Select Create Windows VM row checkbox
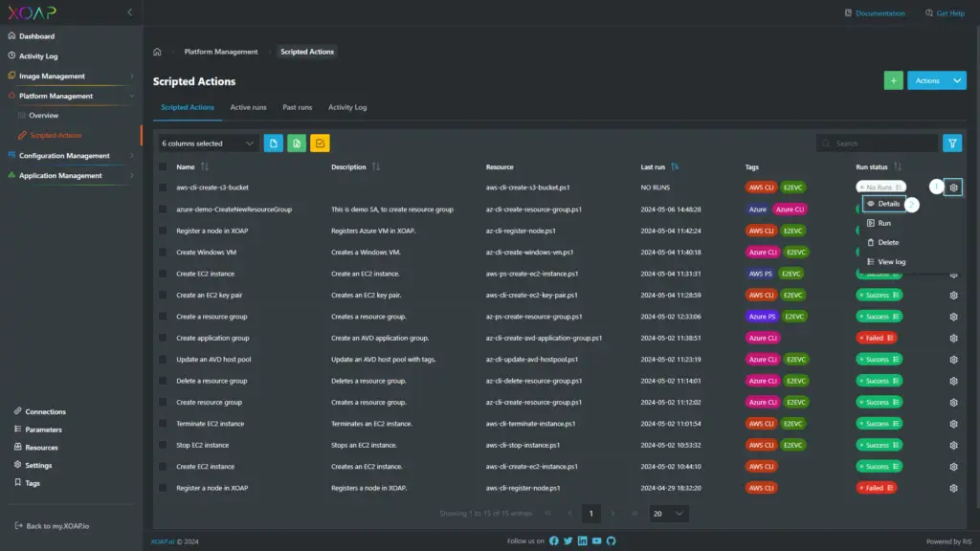980x551 pixels. [x=163, y=253]
